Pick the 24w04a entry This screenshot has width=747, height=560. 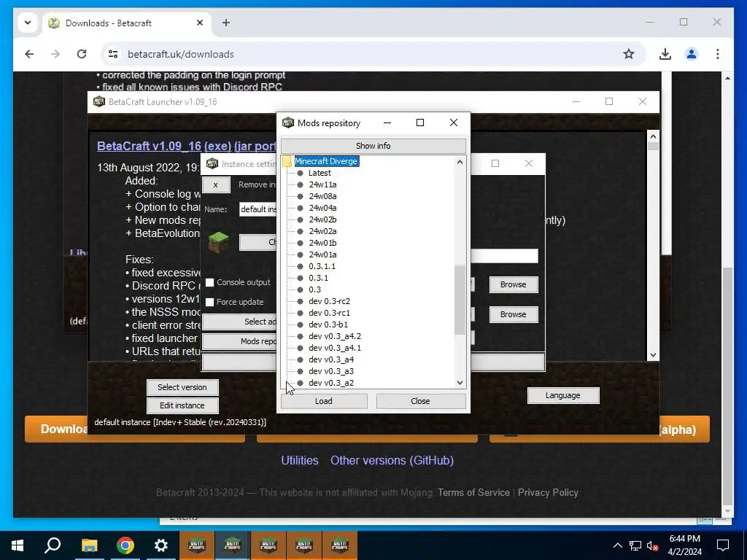coord(322,208)
